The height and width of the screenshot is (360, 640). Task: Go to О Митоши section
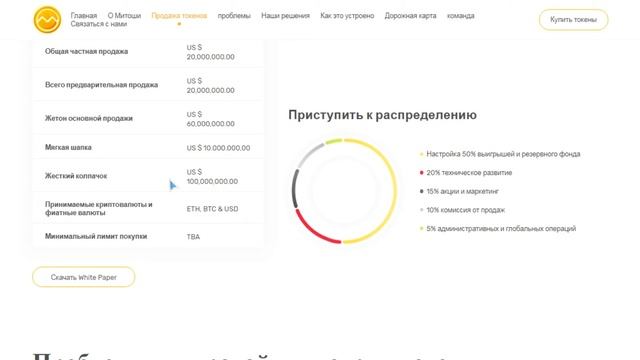(124, 16)
